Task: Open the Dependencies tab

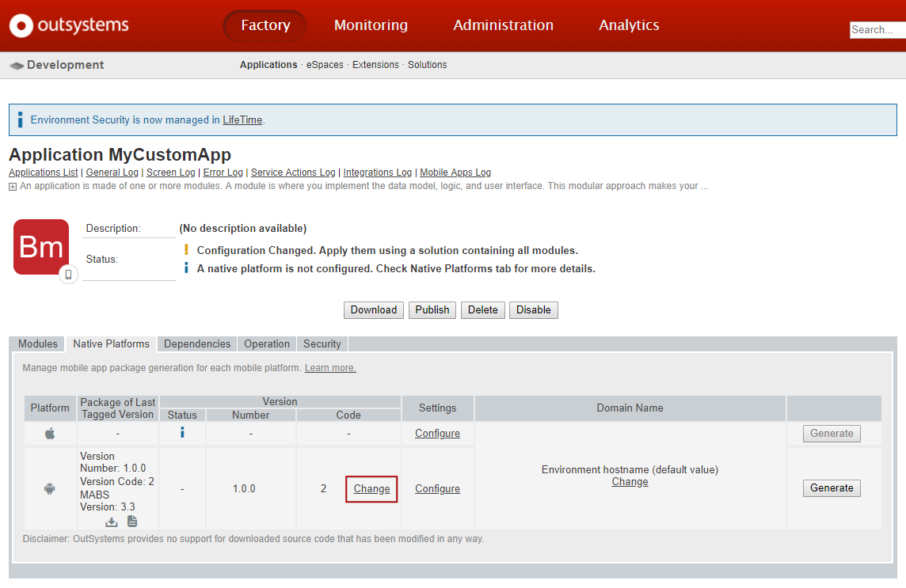Action: 196,343
